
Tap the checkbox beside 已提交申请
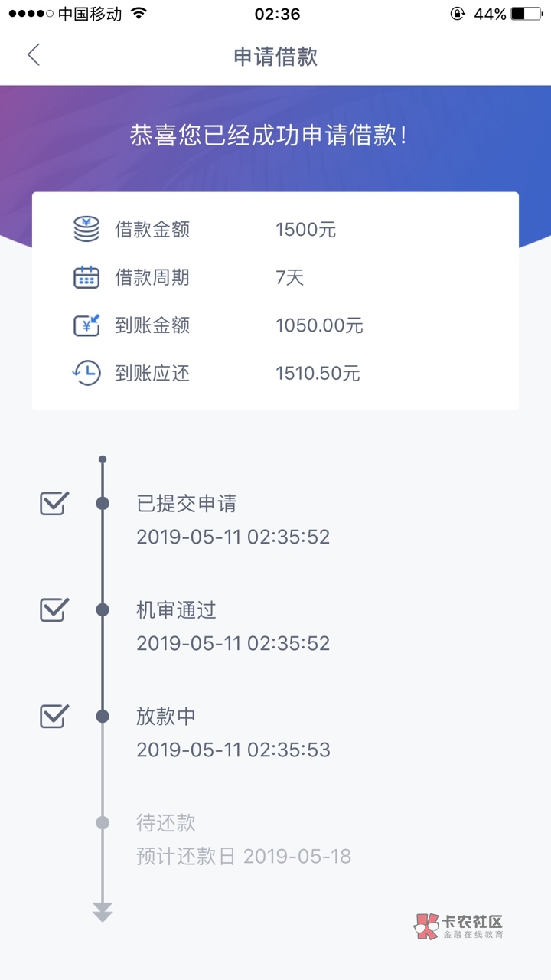[x=54, y=503]
